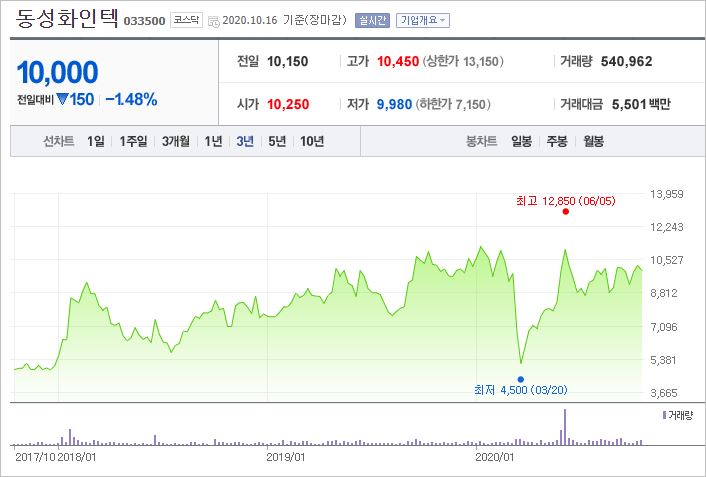Select the 3년 chart range

[245, 141]
